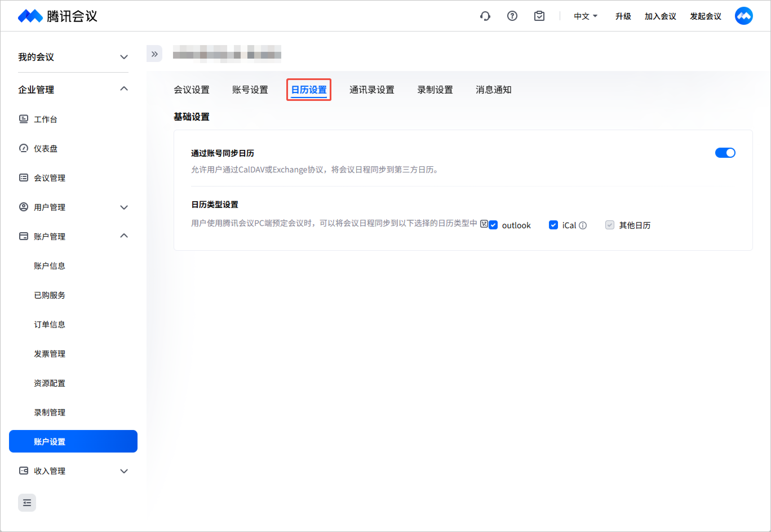Open the 中文 language dropdown

point(585,16)
